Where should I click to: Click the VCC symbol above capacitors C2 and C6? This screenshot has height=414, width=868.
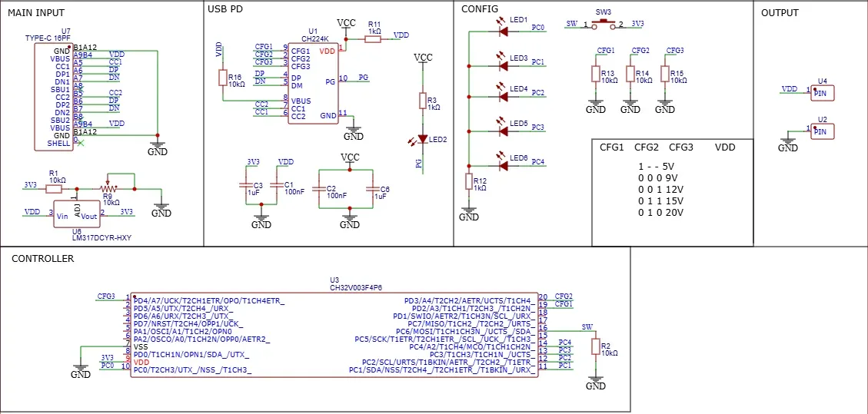point(350,158)
